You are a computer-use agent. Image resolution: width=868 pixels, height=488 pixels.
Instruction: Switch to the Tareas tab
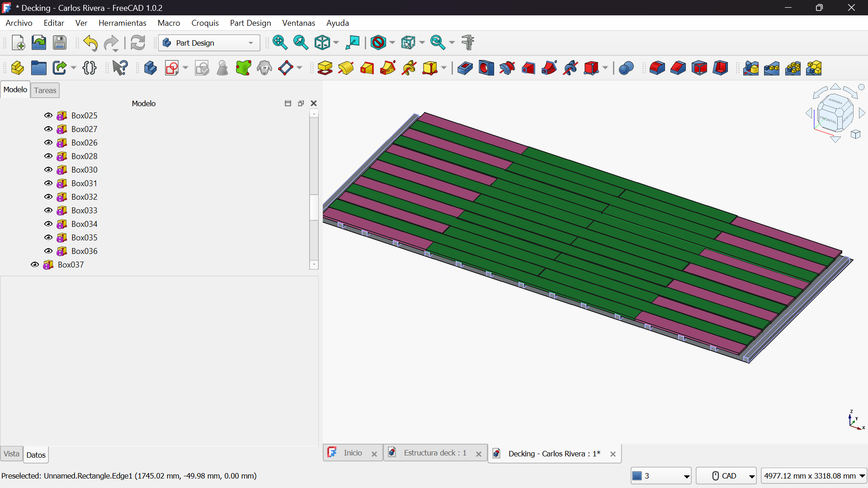(45, 90)
